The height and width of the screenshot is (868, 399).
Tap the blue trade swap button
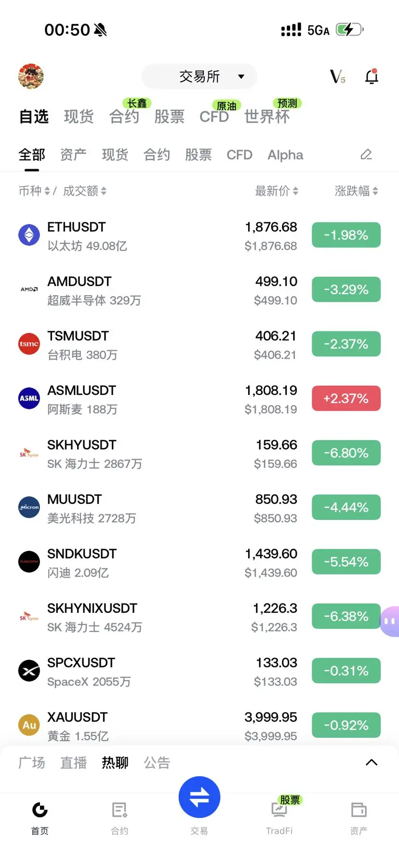click(199, 797)
